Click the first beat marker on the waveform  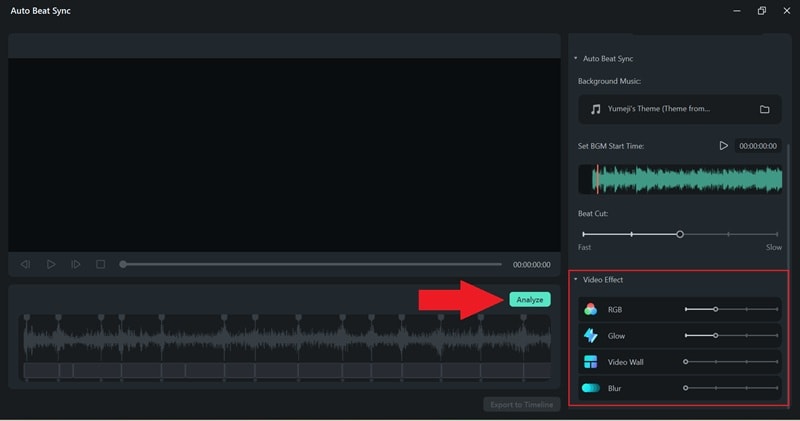[27, 318]
